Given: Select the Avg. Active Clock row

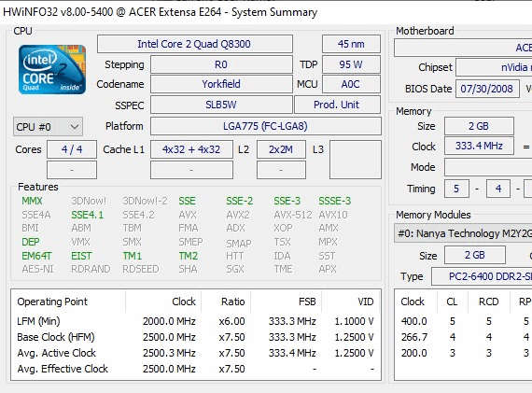Looking at the screenshot, I should click(196, 353).
